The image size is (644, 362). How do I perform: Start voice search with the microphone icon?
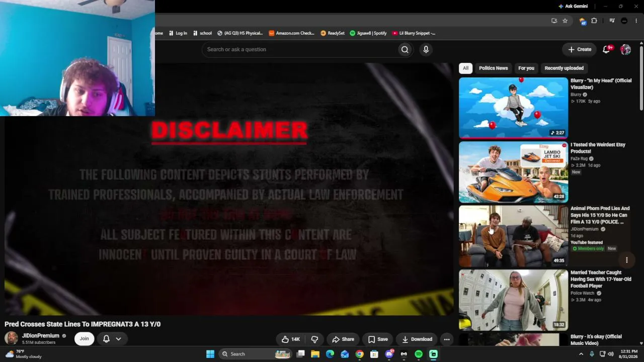click(x=426, y=49)
